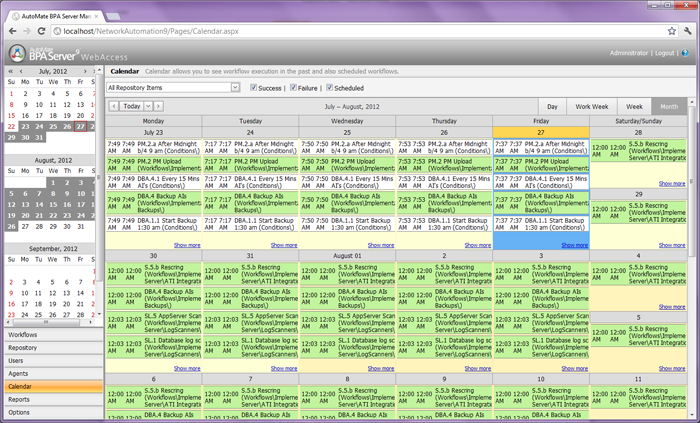Screen dimensions: 700x423
Task: Show more events for Friday July 27
Action: click(x=575, y=245)
